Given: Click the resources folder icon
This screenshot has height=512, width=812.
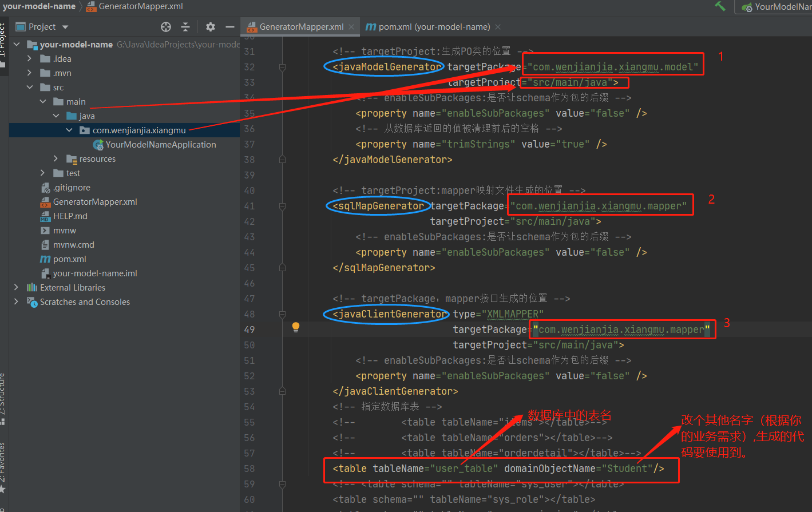Looking at the screenshot, I should pos(72,159).
